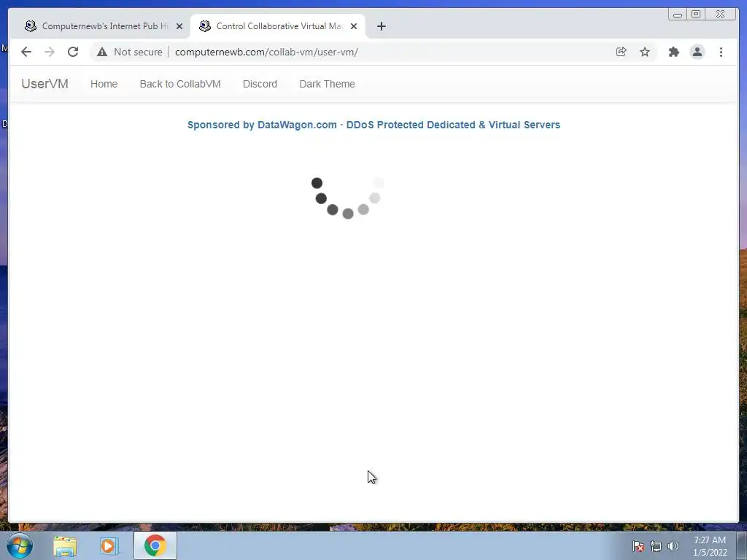Open the Home navigation item
Screen dimensions: 747x560
pyautogui.click(x=104, y=84)
